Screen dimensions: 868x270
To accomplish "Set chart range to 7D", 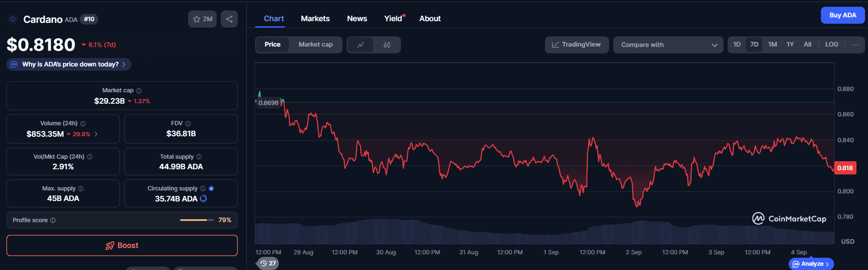I will (x=754, y=44).
